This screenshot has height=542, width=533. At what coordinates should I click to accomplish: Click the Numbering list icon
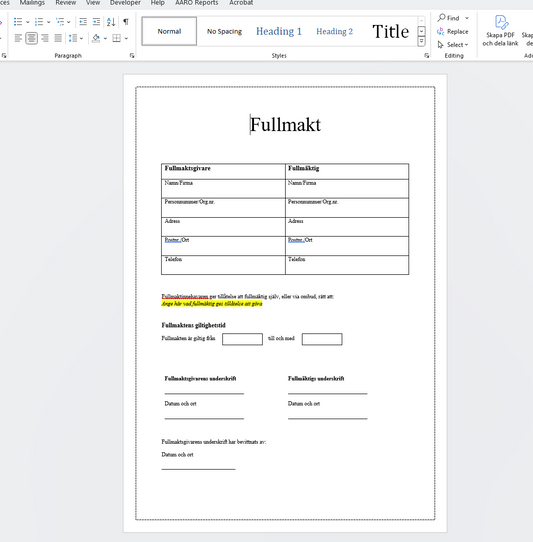pyautogui.click(x=39, y=22)
